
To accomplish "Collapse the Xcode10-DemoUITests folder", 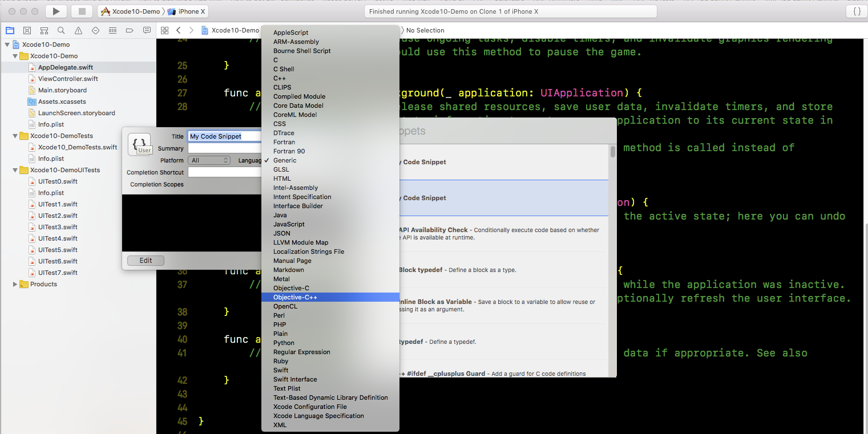I will point(15,170).
